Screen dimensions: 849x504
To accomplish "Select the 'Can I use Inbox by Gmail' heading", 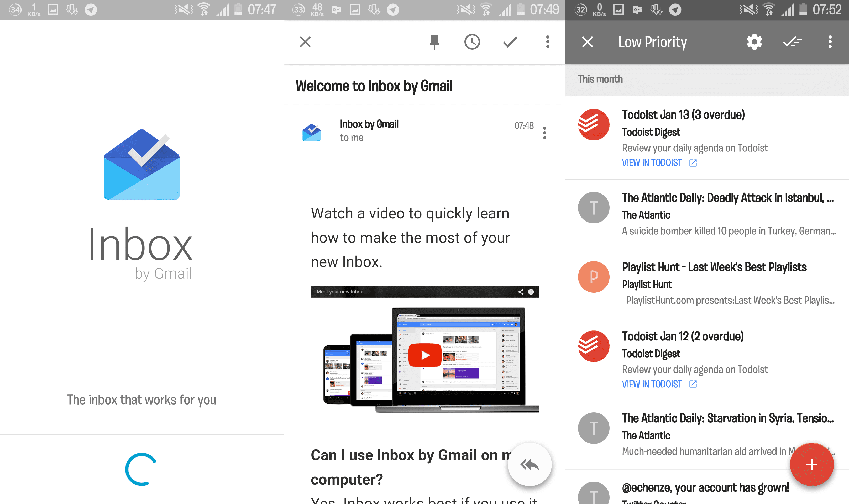I will coord(411,467).
